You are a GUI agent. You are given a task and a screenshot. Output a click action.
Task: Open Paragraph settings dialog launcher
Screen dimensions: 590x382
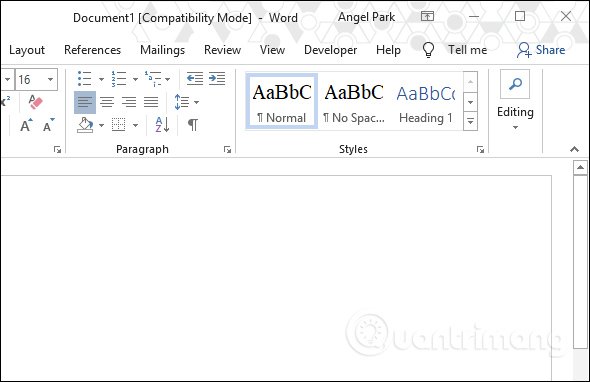(x=227, y=150)
